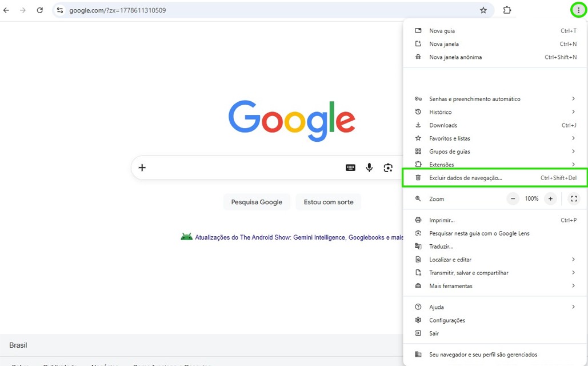The height and width of the screenshot is (366, 588).
Task: Select the Downloads menu entry
Action: [x=495, y=125]
